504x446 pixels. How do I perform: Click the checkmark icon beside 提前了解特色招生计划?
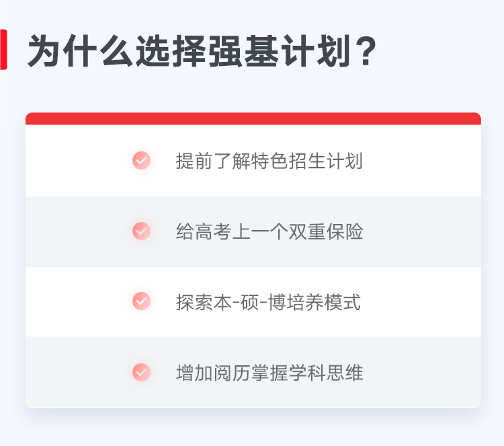141,160
